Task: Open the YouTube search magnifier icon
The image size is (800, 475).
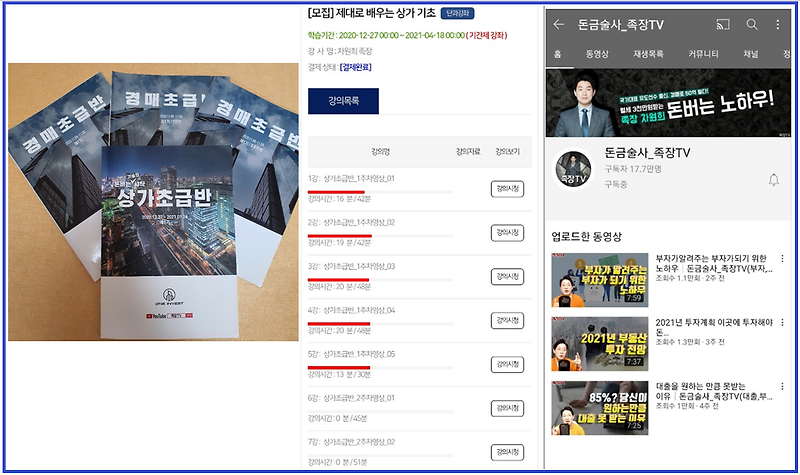Action: pos(752,24)
